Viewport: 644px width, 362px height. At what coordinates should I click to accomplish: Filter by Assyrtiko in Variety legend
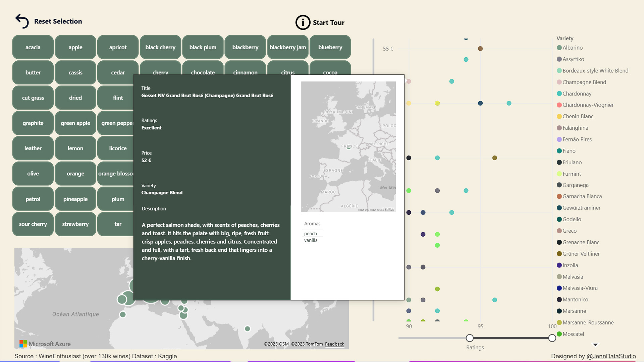pyautogui.click(x=570, y=59)
